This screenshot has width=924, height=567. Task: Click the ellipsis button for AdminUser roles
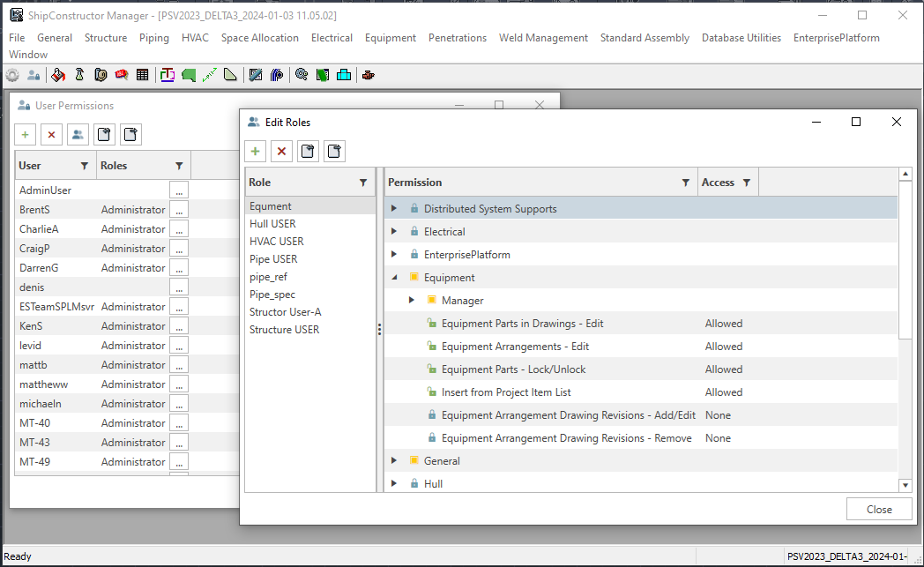179,190
